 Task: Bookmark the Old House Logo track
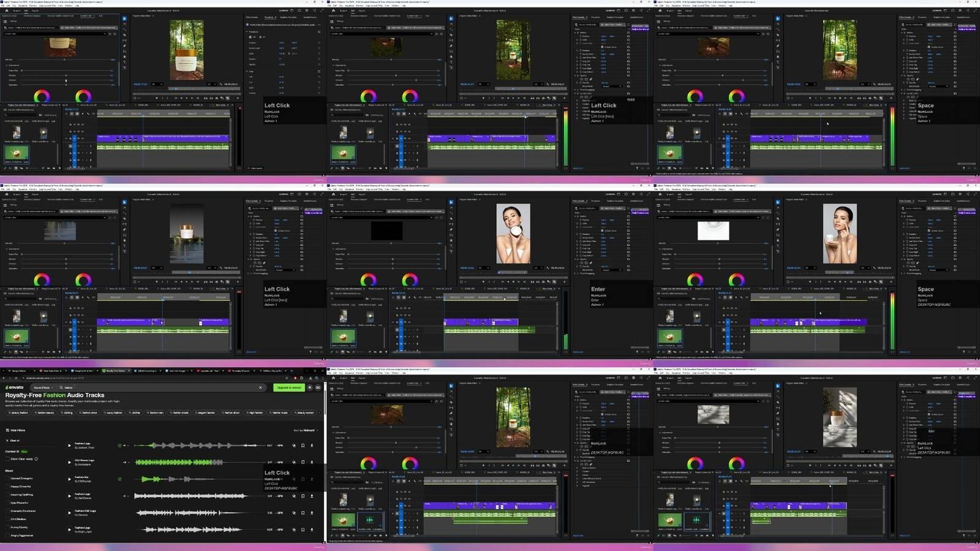[x=303, y=462]
